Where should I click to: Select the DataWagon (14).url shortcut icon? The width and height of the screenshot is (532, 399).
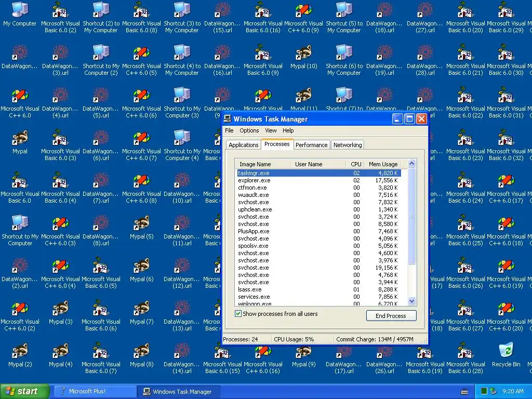(x=182, y=357)
